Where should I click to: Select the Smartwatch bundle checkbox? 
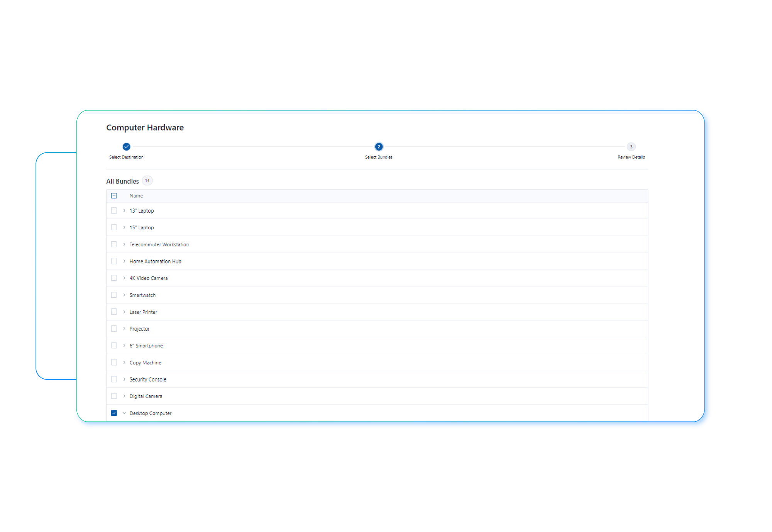click(114, 295)
